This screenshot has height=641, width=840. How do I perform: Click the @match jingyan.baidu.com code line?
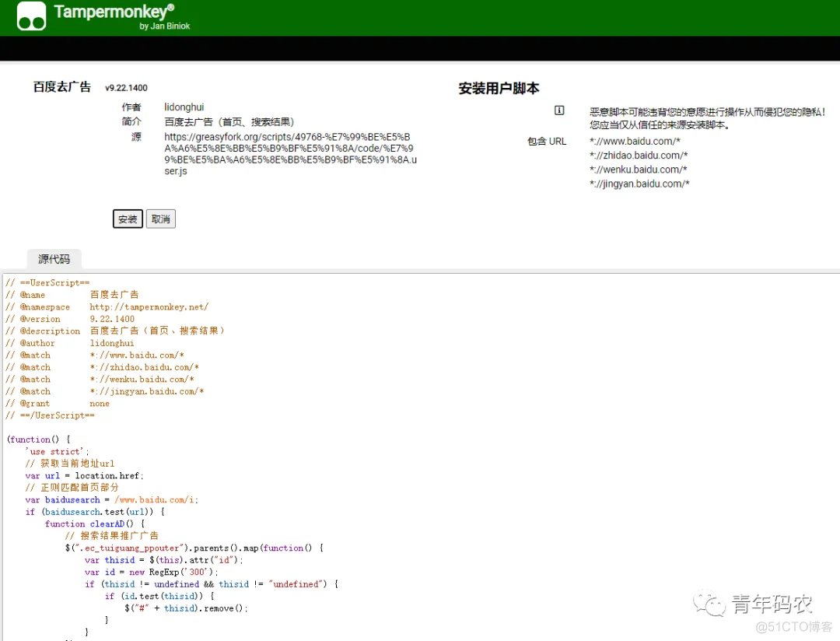105,391
